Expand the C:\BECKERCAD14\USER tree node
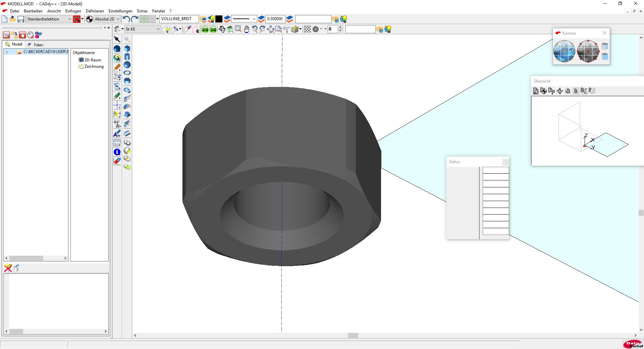 [x=7, y=52]
